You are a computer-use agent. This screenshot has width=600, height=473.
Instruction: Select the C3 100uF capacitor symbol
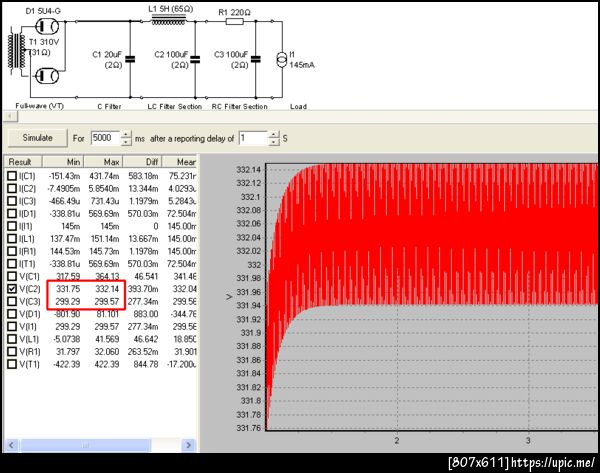pos(256,59)
